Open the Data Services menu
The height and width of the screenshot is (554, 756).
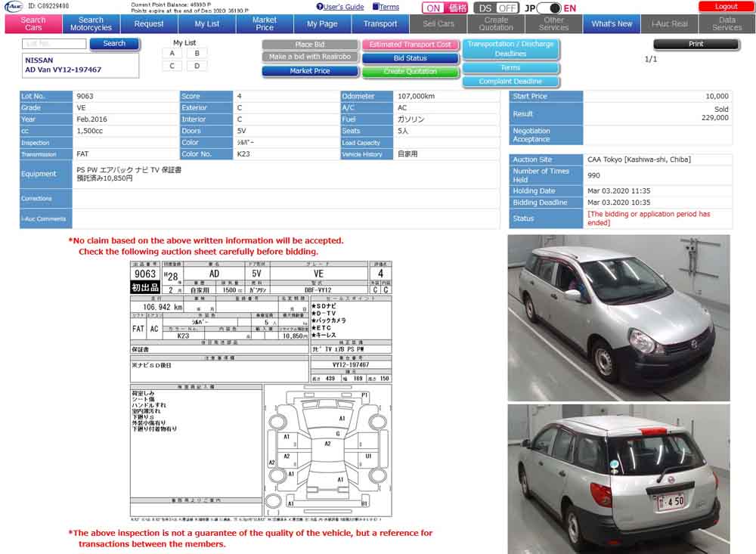pos(727,23)
